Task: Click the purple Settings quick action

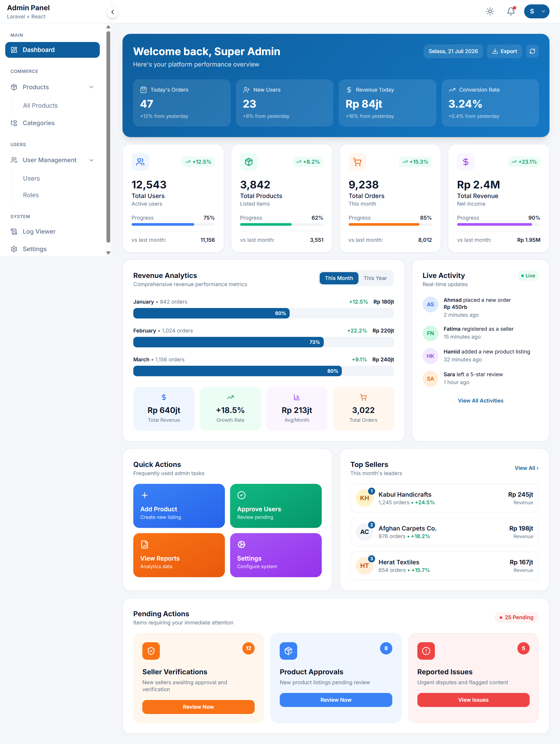Action: (276, 555)
